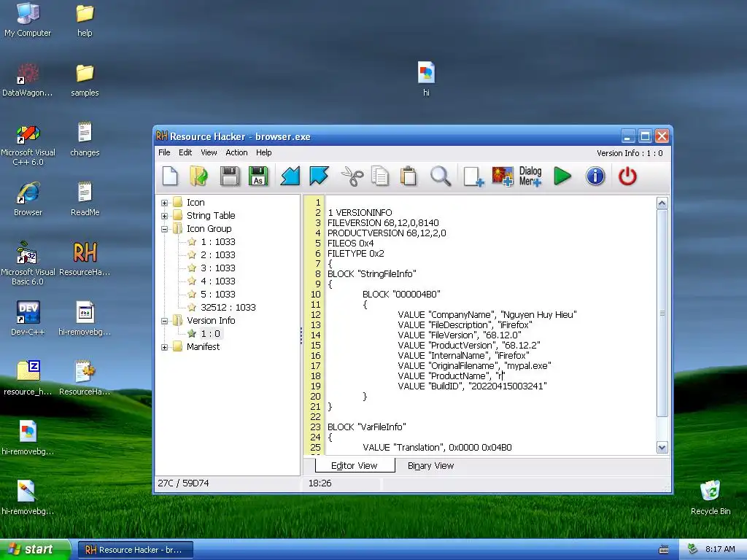Select the DataWagon desktop shortcut

pyautogui.click(x=28, y=79)
